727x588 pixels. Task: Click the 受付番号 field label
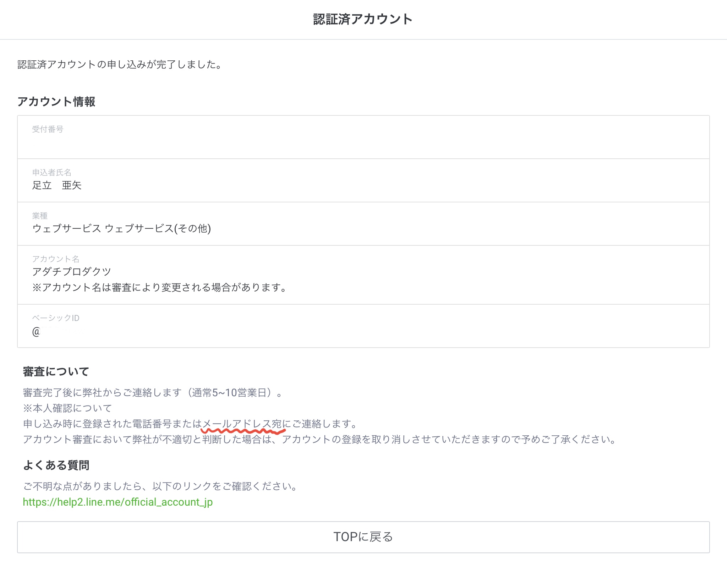(48, 129)
